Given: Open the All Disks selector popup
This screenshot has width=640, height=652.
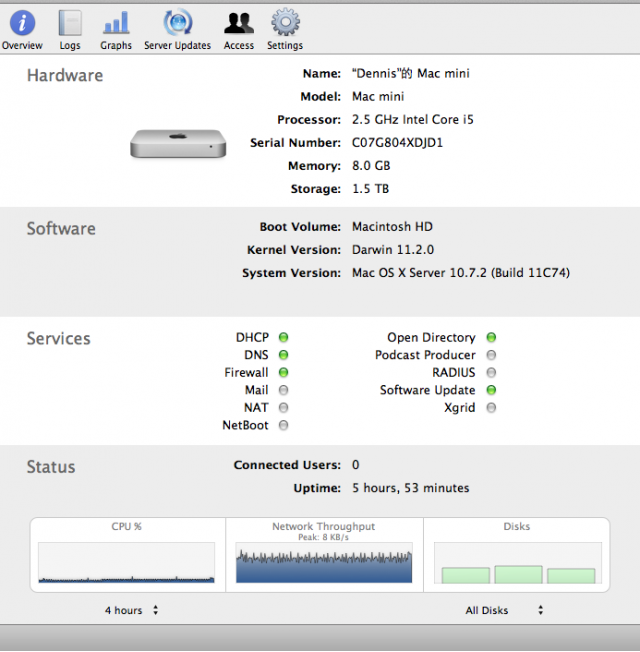Looking at the screenshot, I should (504, 610).
